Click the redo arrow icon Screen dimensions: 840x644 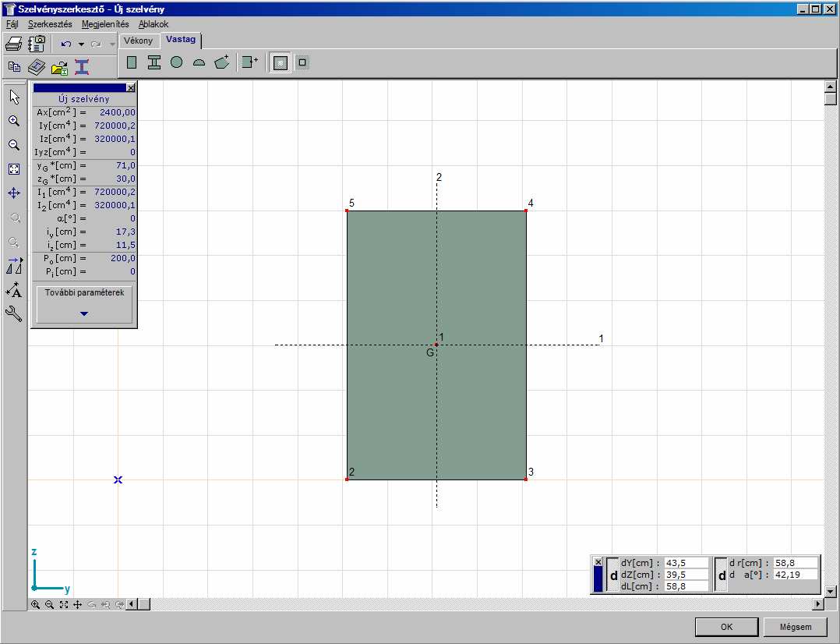tap(97, 44)
